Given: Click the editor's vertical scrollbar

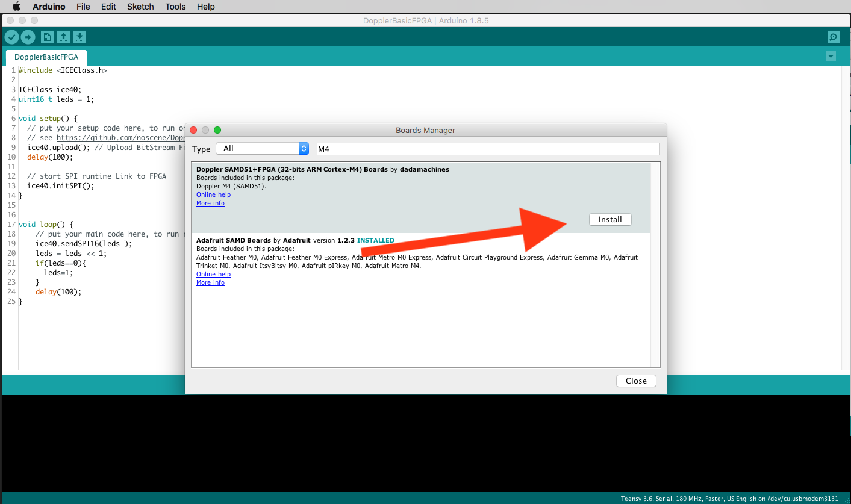Looking at the screenshot, I should pyautogui.click(x=846, y=217).
